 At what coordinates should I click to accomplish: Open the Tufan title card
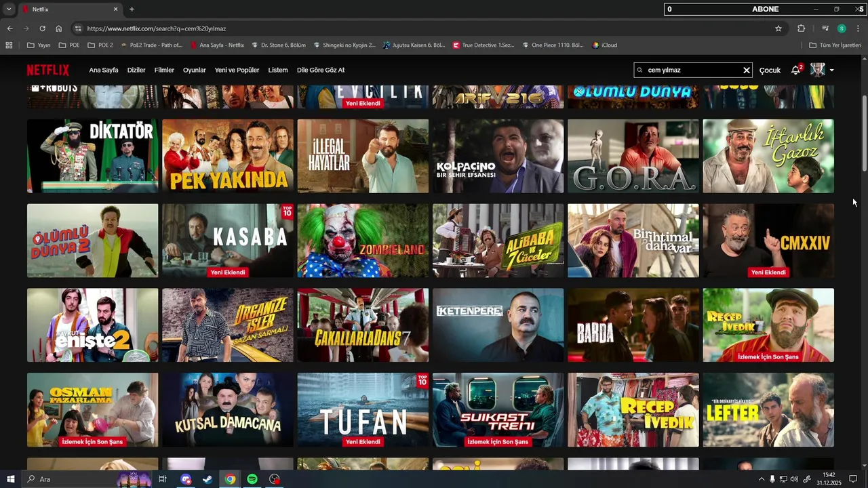pyautogui.click(x=363, y=409)
